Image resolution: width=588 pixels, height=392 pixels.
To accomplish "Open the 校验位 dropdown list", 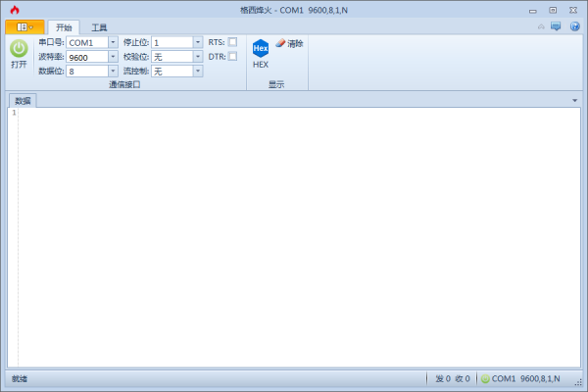I will [198, 57].
